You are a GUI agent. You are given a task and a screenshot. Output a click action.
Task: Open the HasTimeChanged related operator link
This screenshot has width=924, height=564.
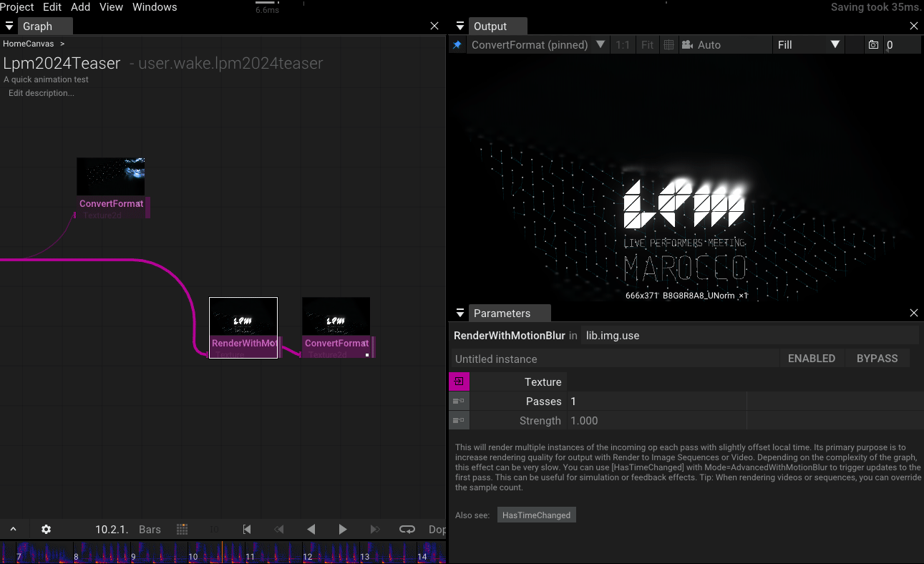coord(536,515)
